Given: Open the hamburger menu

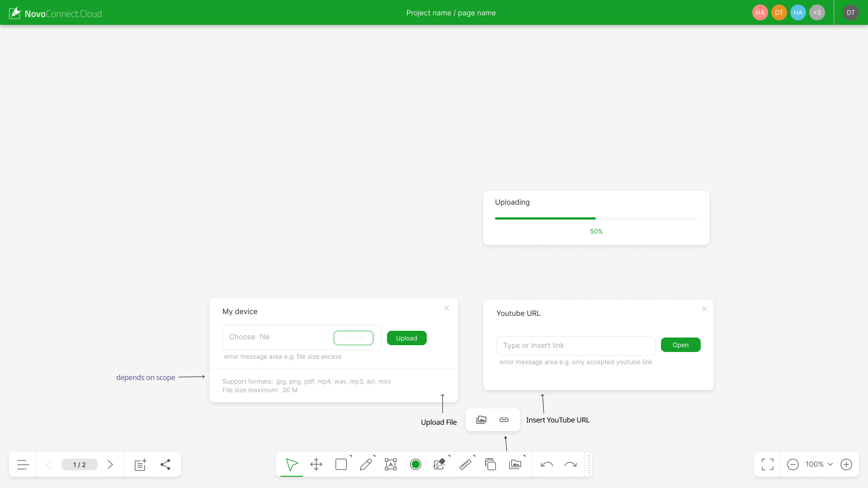Looking at the screenshot, I should point(23,464).
